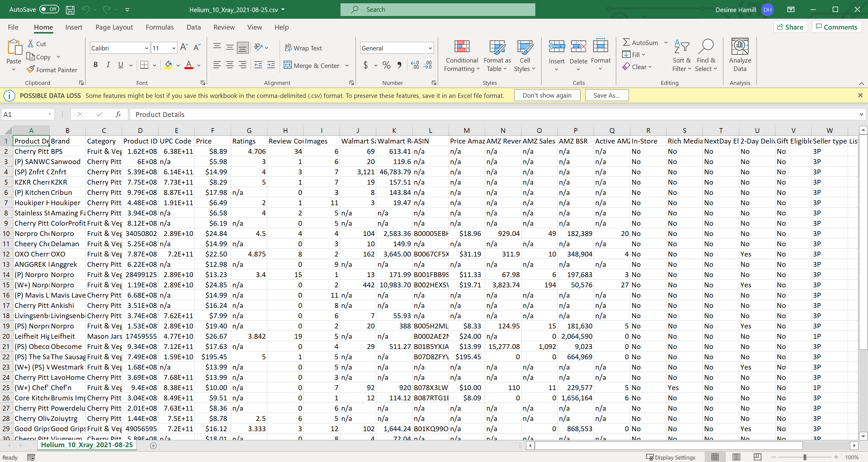Apply Comma style
868x462 pixels.
click(x=399, y=65)
